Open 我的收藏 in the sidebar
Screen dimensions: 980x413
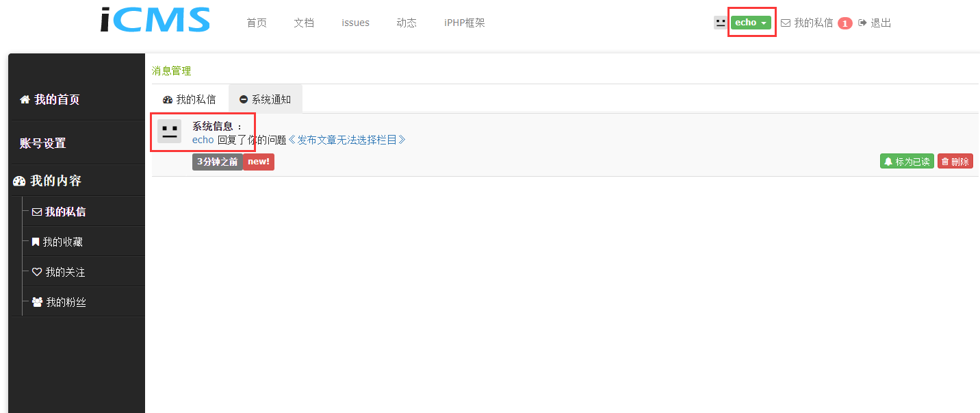(x=63, y=242)
